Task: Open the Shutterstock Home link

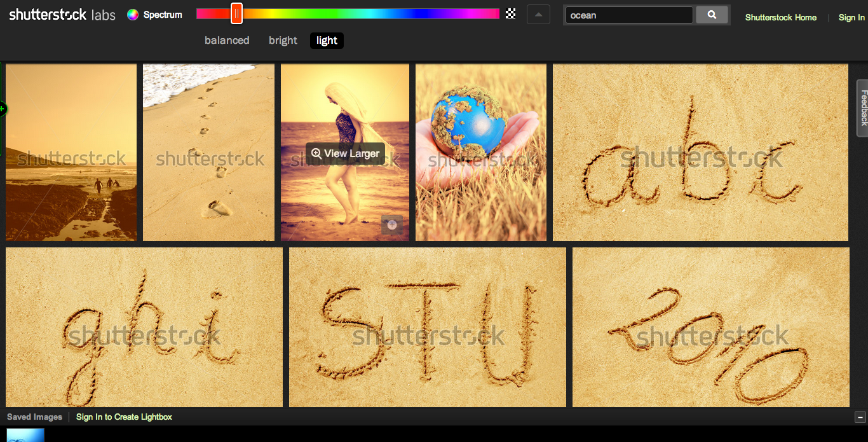Action: (781, 17)
